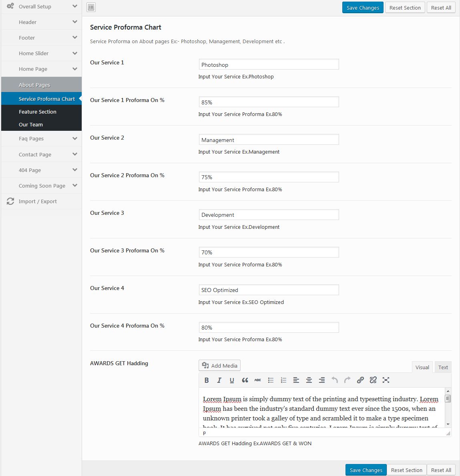Toggle bold formatting in the editor

(x=207, y=380)
